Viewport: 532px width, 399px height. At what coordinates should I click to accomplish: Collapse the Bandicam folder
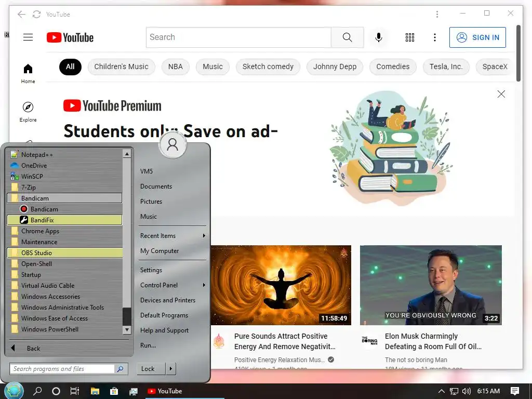tap(64, 198)
